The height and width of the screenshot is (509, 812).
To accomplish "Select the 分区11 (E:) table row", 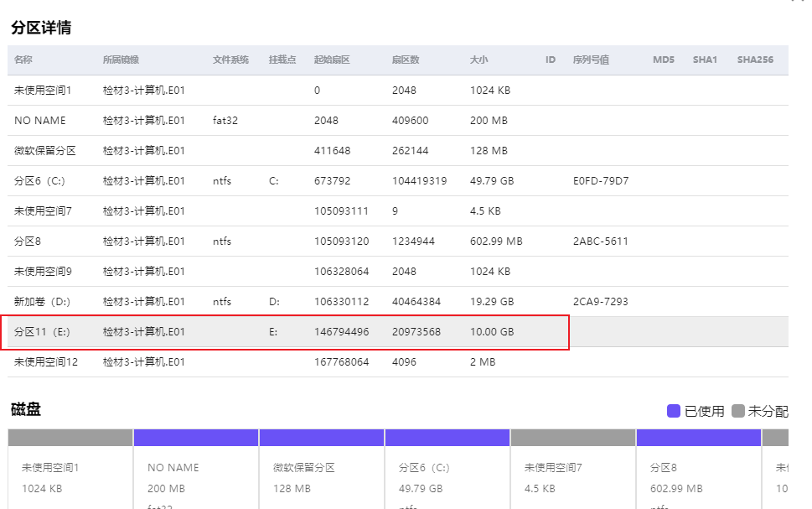I will (285, 332).
